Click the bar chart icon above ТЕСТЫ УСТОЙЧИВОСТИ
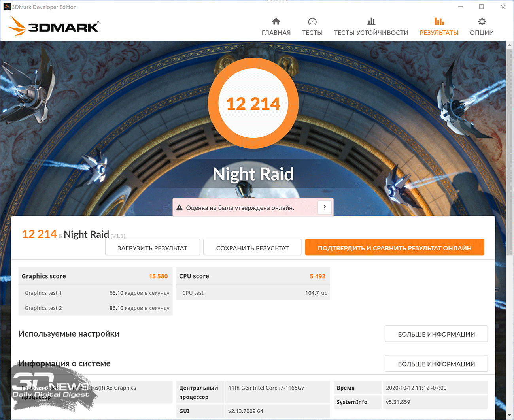The image size is (514, 420). 371,21
